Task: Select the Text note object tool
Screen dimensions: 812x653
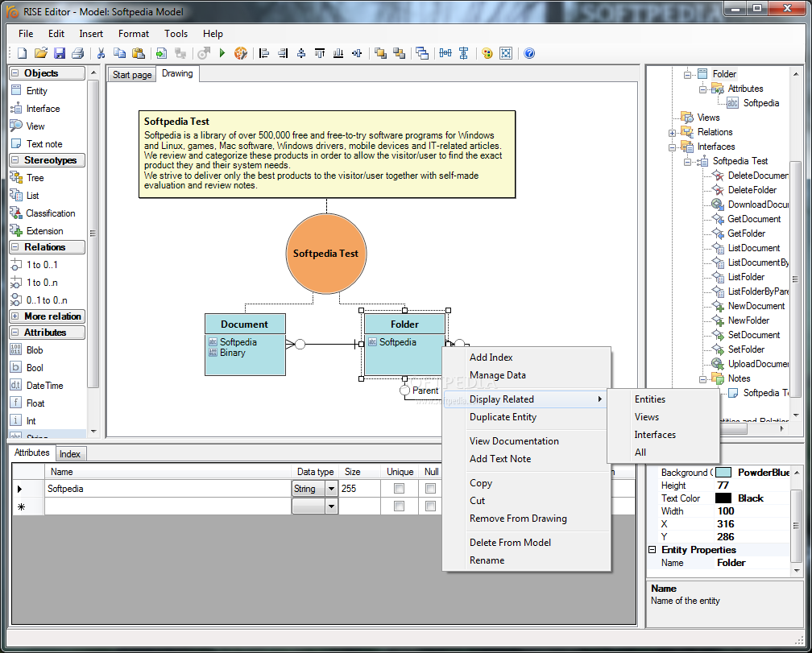Action: [44, 144]
